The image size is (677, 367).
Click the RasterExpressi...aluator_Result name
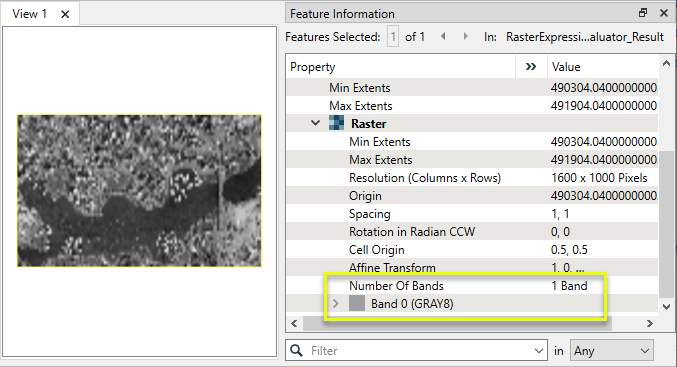pos(585,37)
